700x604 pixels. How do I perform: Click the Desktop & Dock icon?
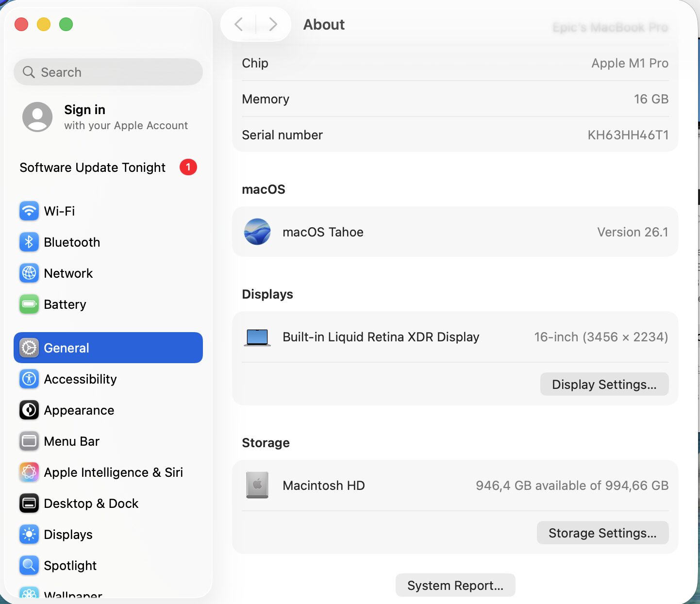click(29, 503)
